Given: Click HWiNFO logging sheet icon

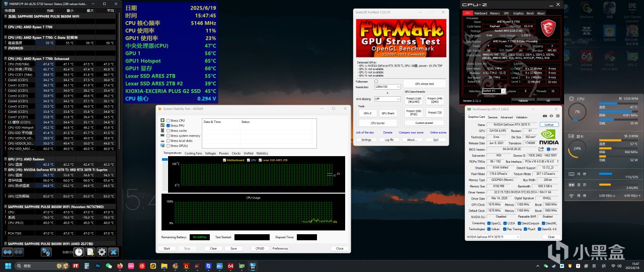Looking at the screenshot, I should pos(90,252).
